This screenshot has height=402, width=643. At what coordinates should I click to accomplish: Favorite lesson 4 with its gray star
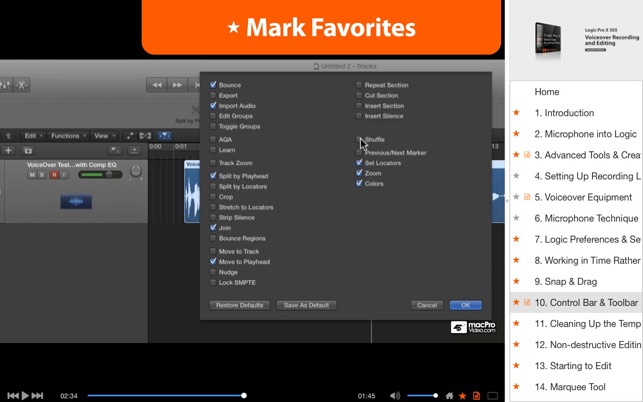point(516,176)
